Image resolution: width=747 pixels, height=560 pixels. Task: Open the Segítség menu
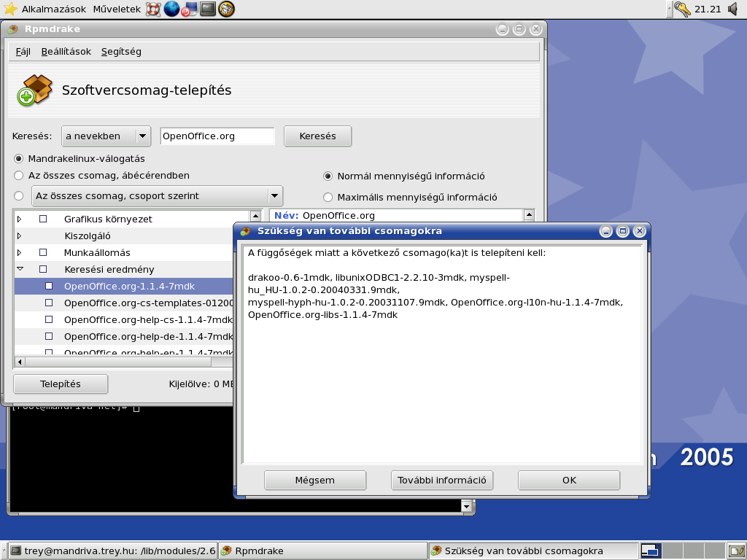tap(121, 52)
